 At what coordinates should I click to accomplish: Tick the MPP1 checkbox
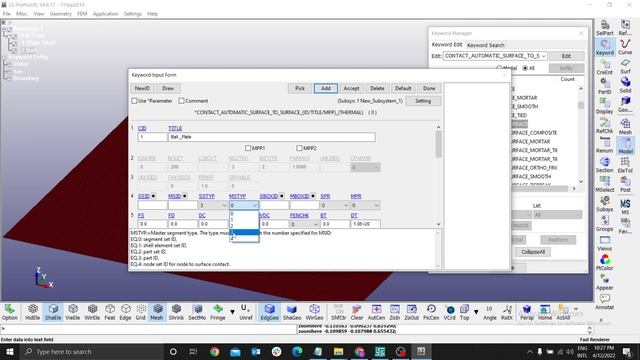click(x=248, y=148)
